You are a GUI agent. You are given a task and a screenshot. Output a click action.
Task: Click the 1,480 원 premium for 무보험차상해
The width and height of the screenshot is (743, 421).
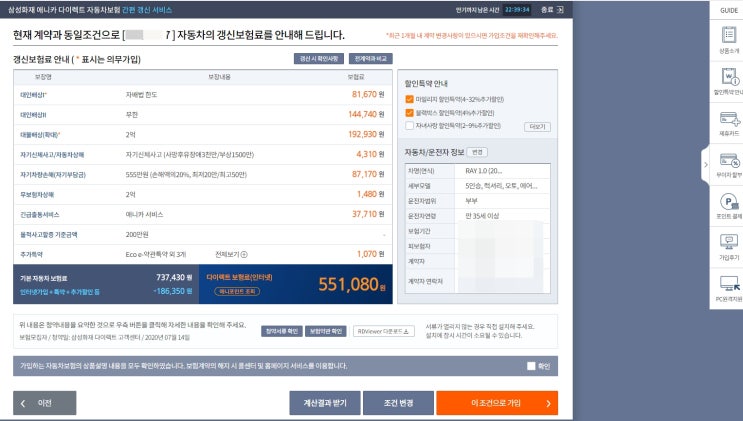pos(370,194)
